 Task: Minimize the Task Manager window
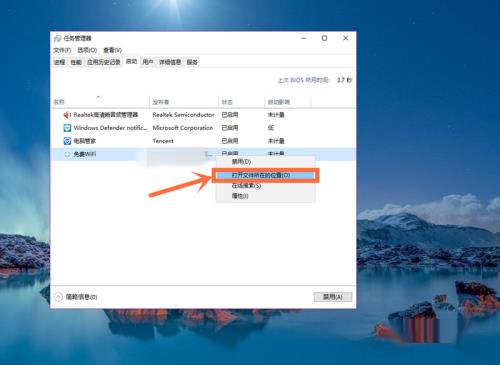click(x=304, y=38)
